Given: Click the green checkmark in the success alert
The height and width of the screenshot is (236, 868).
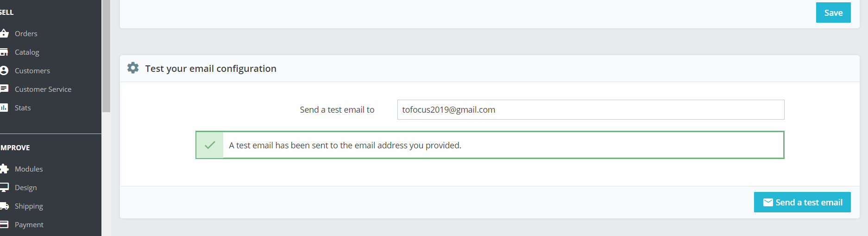Looking at the screenshot, I should click(210, 145).
